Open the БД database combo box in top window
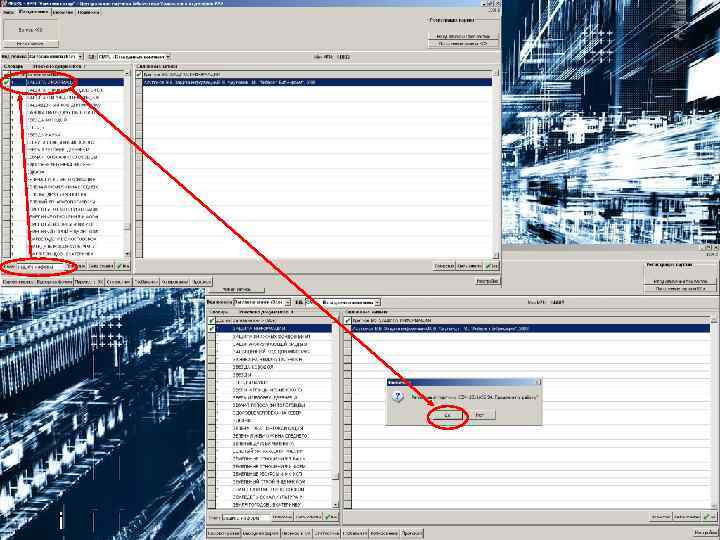The height and width of the screenshot is (540, 720). coord(134,56)
